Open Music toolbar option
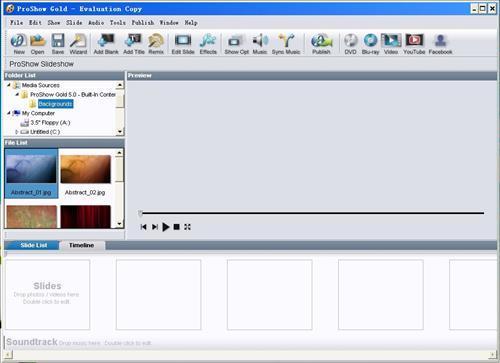The width and height of the screenshot is (500, 363). [x=260, y=44]
